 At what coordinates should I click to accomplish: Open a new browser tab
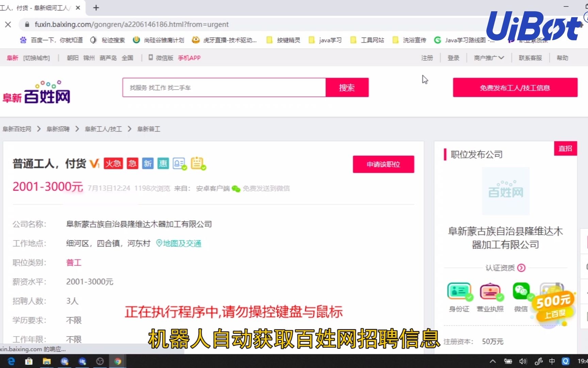96,7
